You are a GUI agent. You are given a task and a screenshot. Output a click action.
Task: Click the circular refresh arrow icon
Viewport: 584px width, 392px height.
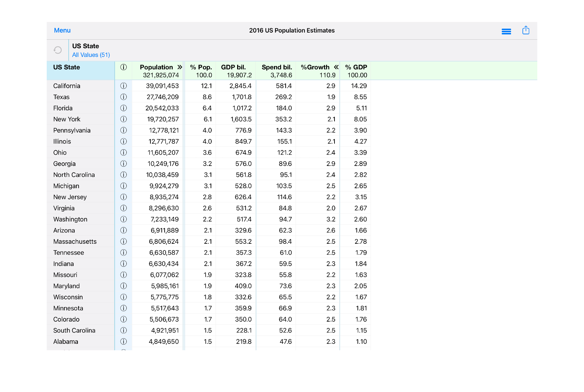coord(57,50)
